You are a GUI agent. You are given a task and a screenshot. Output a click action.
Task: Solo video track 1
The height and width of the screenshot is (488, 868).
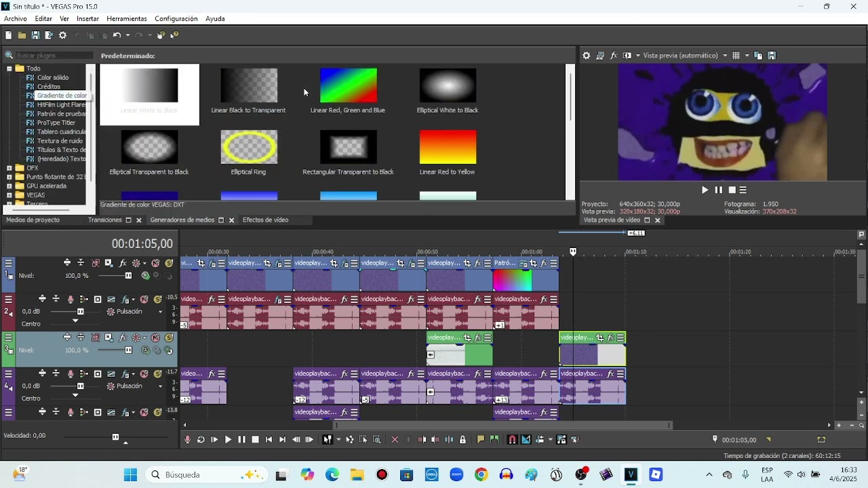tap(169, 263)
